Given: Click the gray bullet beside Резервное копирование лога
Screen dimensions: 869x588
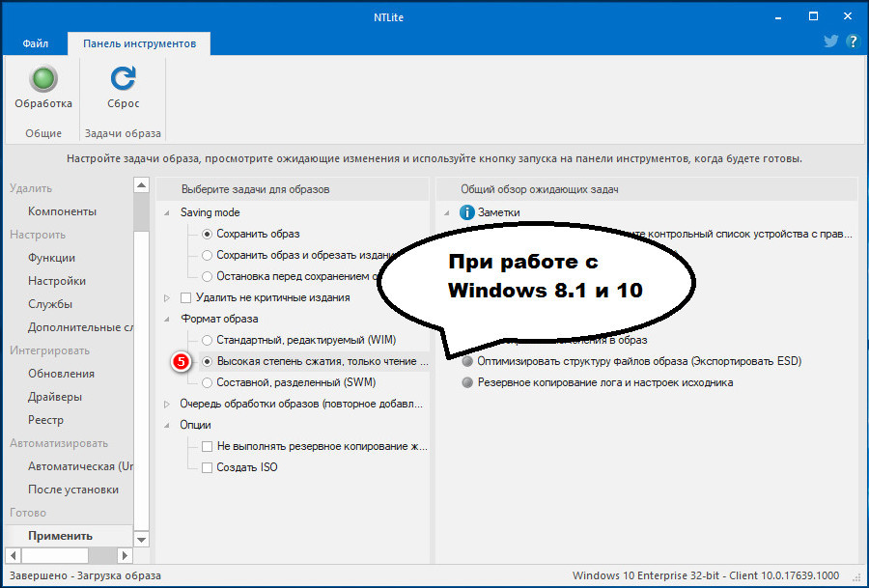Looking at the screenshot, I should pyautogui.click(x=467, y=382).
